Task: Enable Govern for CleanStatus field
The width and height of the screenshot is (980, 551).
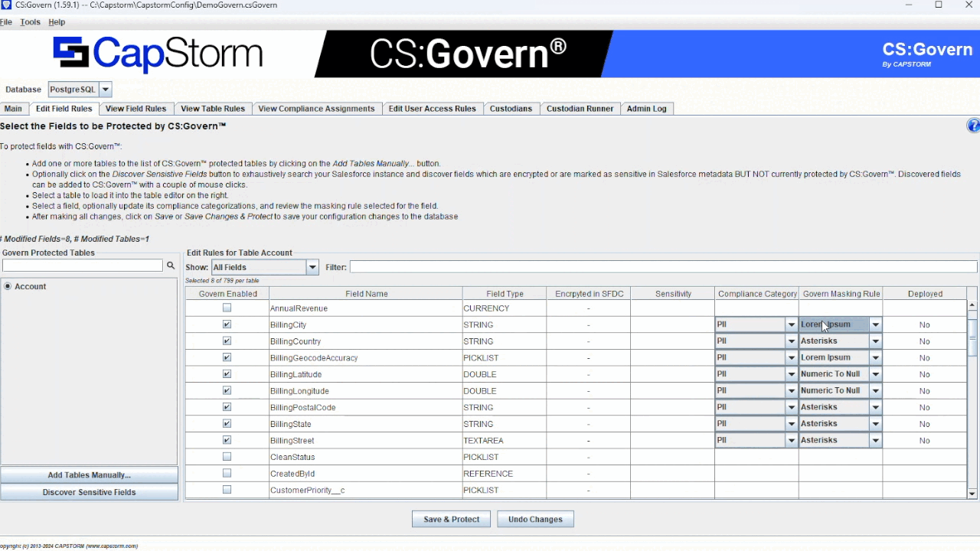Action: click(x=227, y=457)
